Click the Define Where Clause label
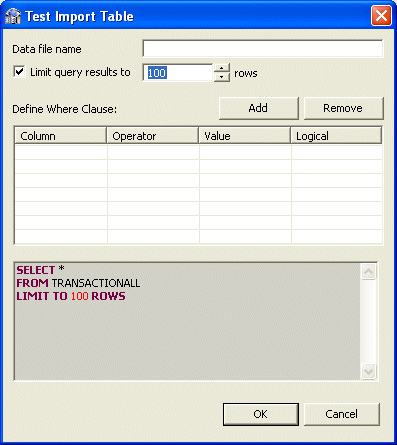The height and width of the screenshot is (445, 397). pyautogui.click(x=65, y=109)
